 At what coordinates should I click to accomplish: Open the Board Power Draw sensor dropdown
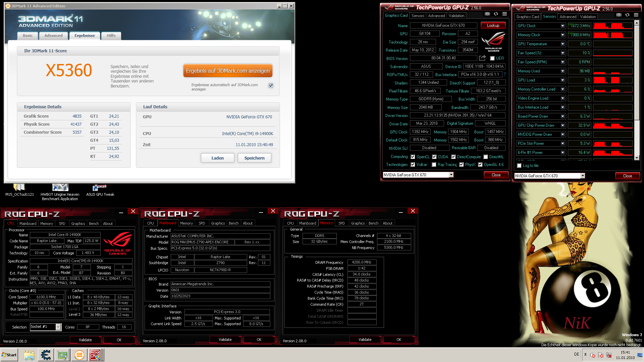point(562,116)
